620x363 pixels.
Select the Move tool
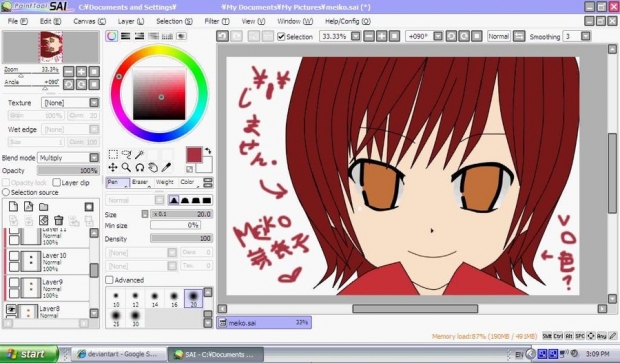tap(113, 168)
